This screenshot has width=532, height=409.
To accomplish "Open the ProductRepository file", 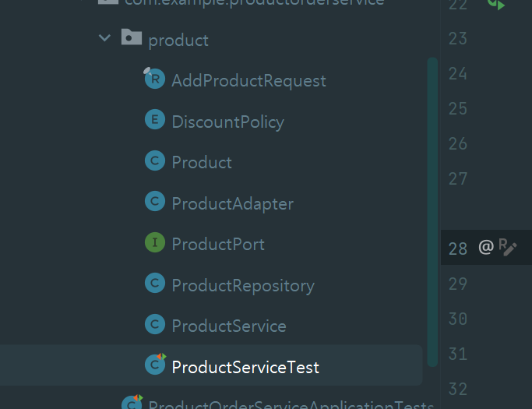I will click(243, 286).
